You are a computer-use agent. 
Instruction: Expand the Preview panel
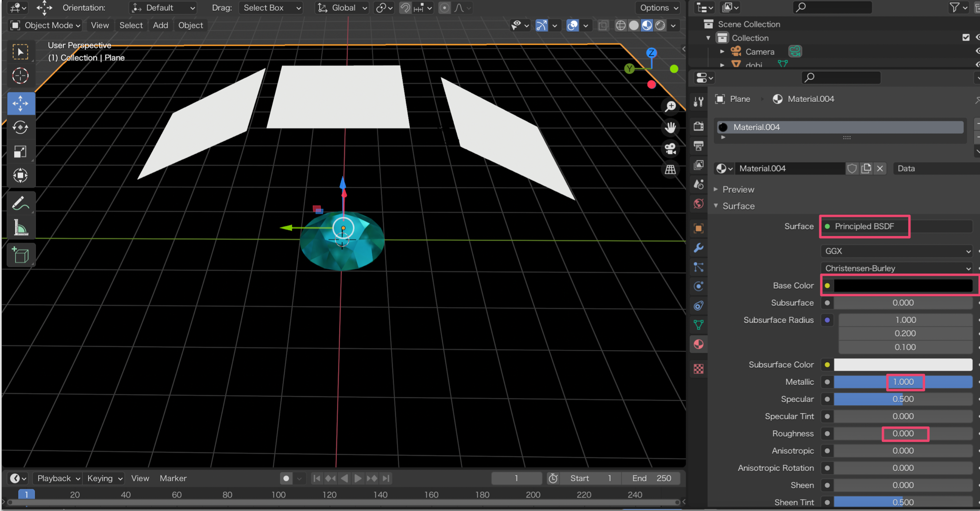point(737,190)
